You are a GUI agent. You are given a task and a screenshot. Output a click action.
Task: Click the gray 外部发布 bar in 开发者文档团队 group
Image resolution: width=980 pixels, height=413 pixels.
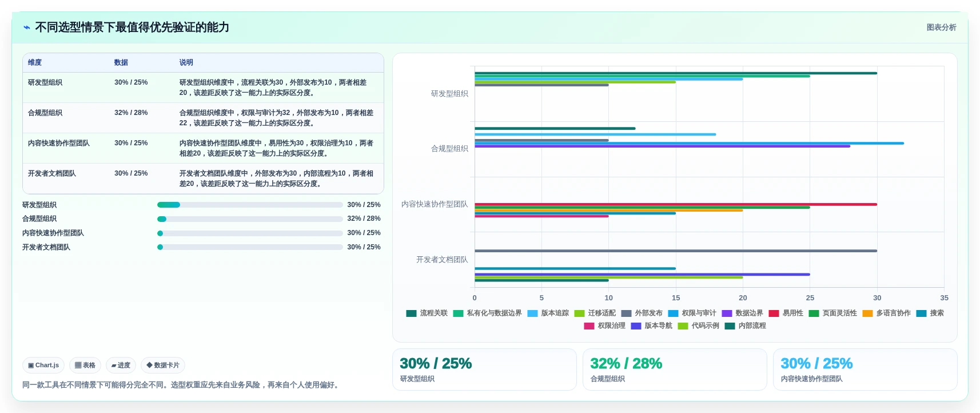click(676, 251)
